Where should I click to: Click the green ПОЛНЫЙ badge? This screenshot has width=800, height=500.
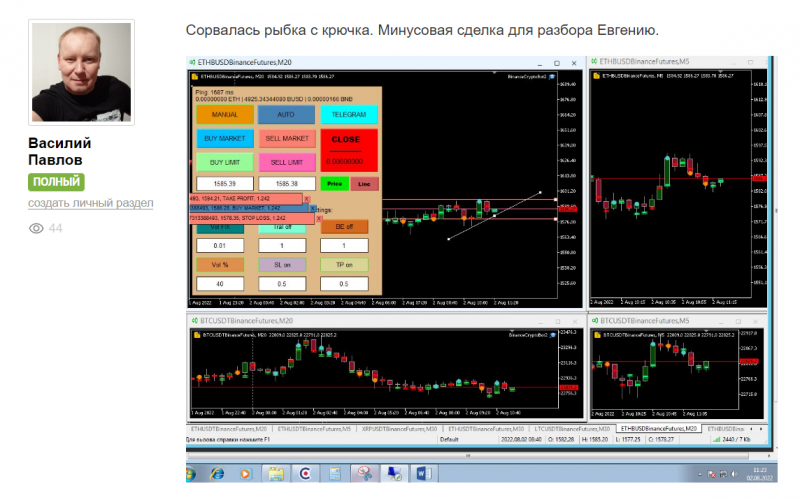click(56, 182)
